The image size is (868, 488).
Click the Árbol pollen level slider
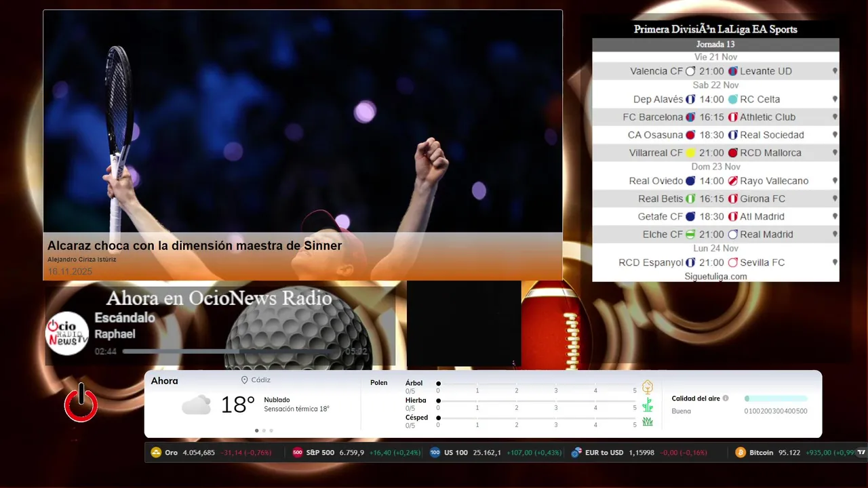coord(536,384)
